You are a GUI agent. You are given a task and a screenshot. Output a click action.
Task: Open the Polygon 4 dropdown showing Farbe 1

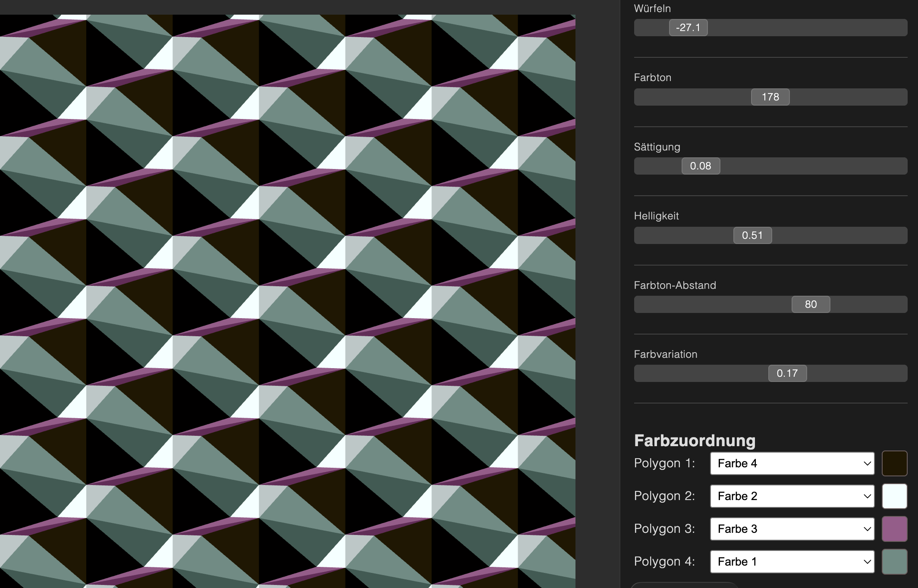point(792,562)
